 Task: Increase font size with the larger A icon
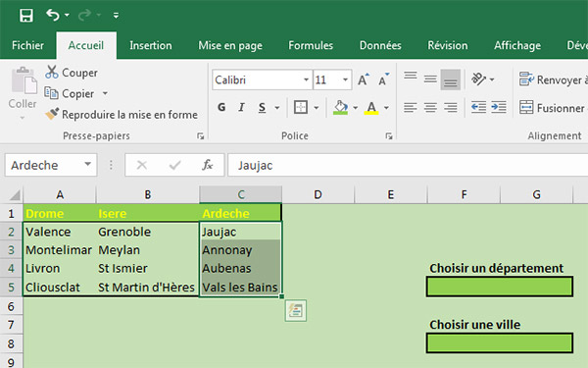coord(363,79)
